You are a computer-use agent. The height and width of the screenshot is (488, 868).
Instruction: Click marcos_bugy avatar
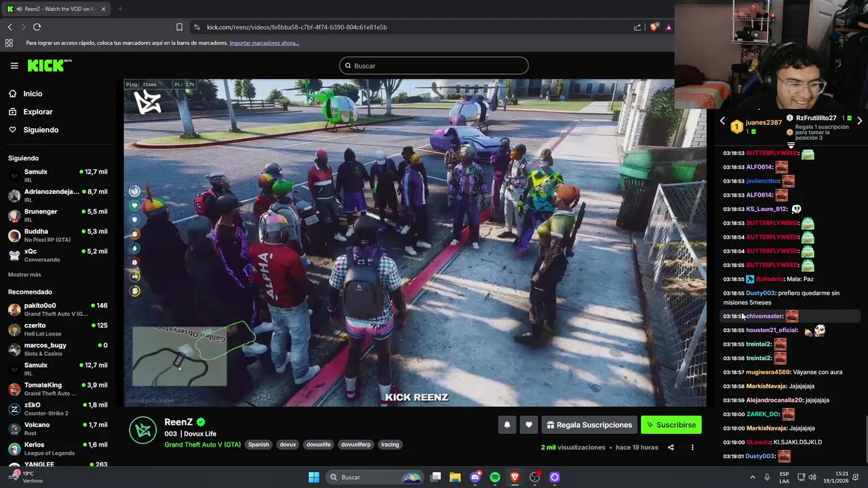(x=14, y=349)
